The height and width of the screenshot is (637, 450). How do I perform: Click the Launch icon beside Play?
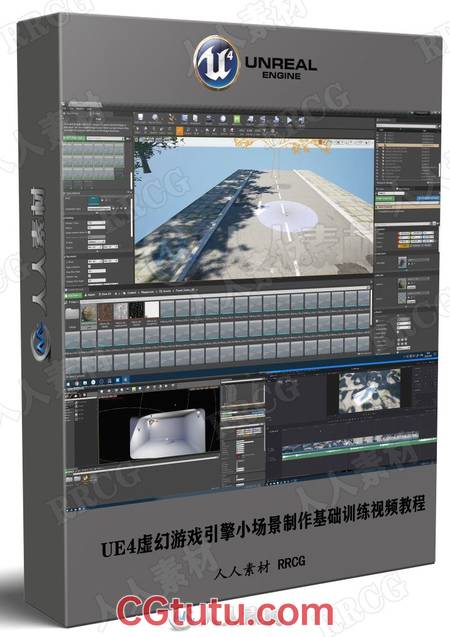click(x=301, y=120)
